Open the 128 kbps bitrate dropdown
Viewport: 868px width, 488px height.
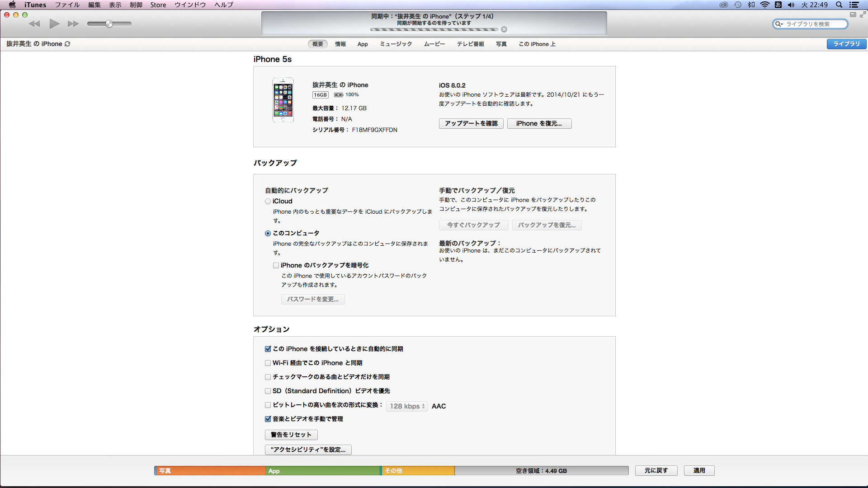tap(407, 406)
